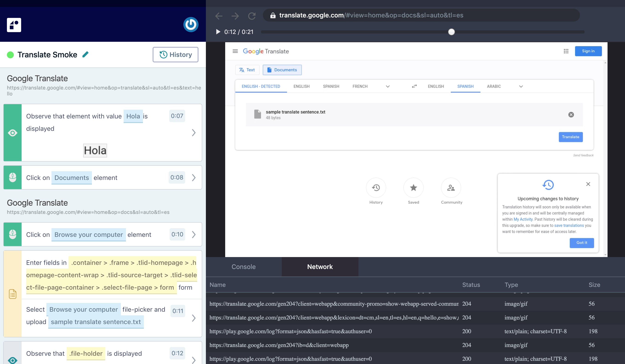Click form icon of Enter fields step
This screenshot has width=625, height=364.
(12, 294)
